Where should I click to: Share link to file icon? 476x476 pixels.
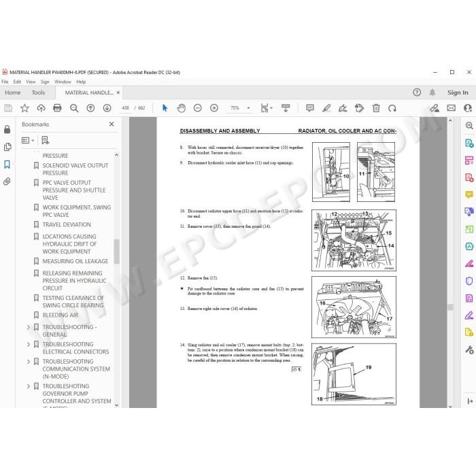435,108
